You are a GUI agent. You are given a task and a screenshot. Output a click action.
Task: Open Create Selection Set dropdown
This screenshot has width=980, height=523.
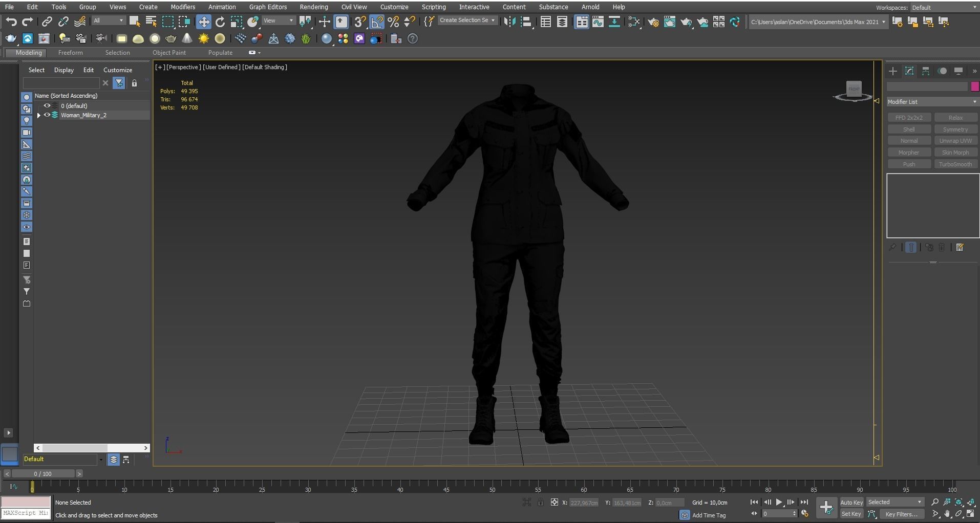click(x=467, y=20)
